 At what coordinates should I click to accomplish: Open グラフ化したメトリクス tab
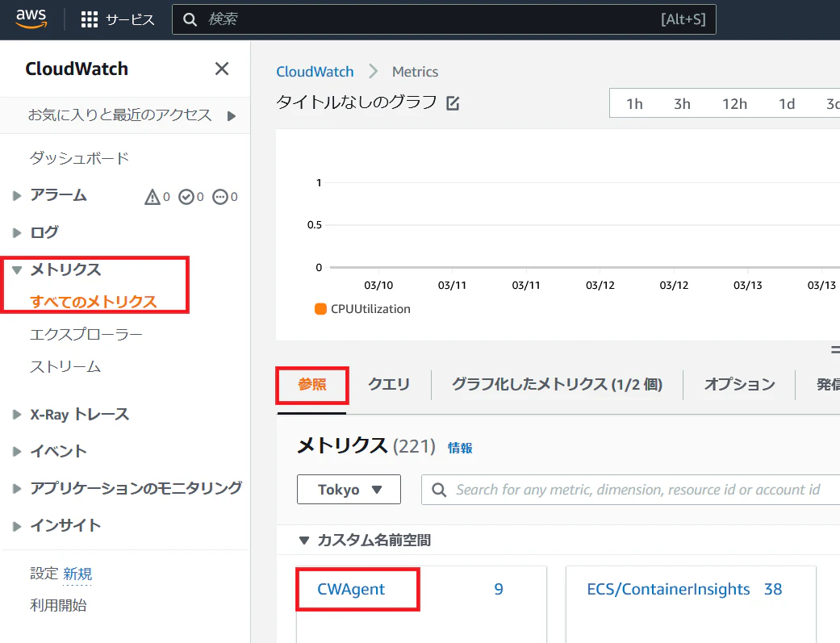coord(557,384)
